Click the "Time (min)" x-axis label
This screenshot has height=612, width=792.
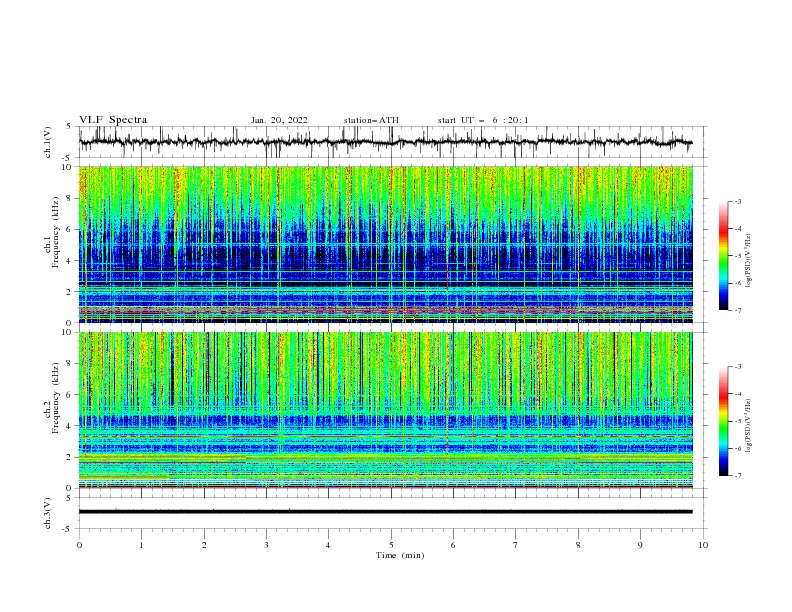pos(400,555)
